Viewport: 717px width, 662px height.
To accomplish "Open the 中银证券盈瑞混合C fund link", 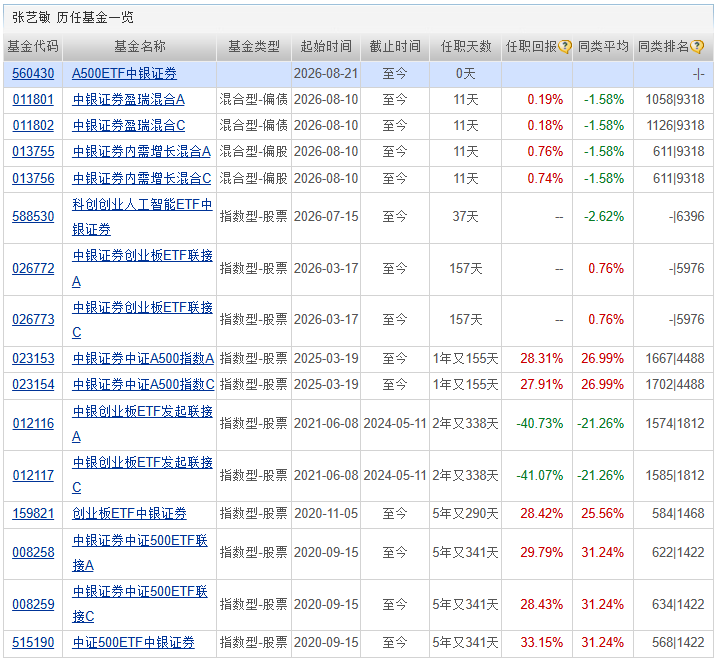I will [x=129, y=125].
